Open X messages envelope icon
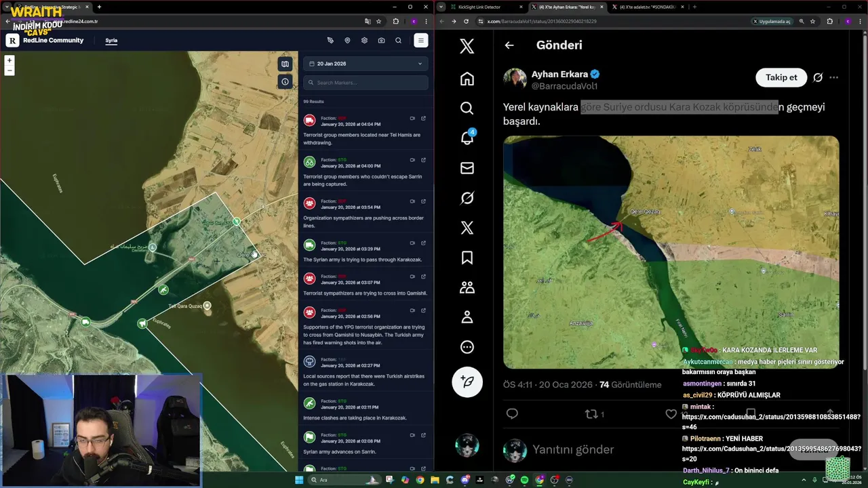 (x=467, y=168)
